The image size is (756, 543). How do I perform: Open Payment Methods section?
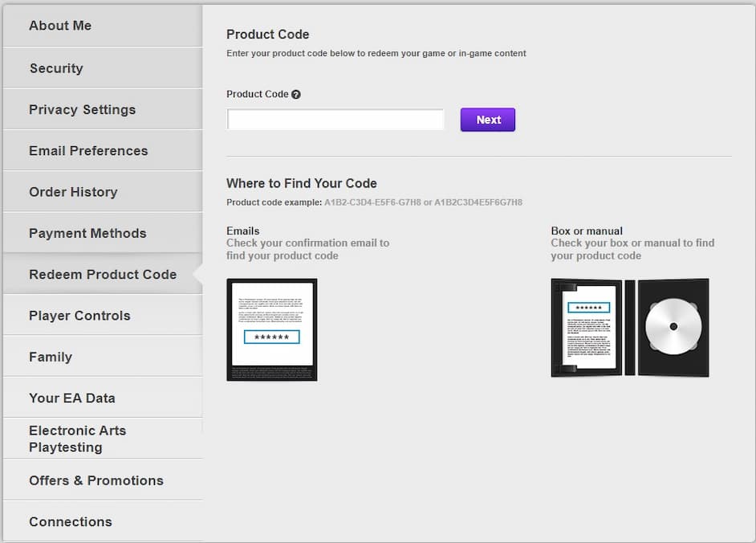coord(87,233)
